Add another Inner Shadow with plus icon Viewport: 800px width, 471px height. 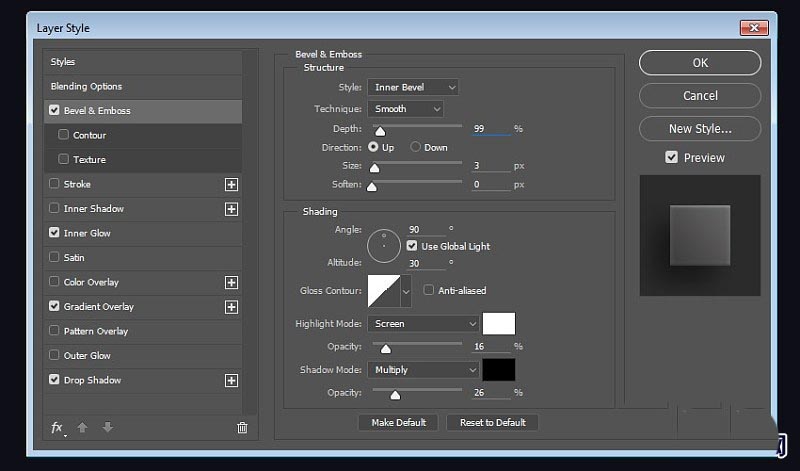pyautogui.click(x=232, y=209)
